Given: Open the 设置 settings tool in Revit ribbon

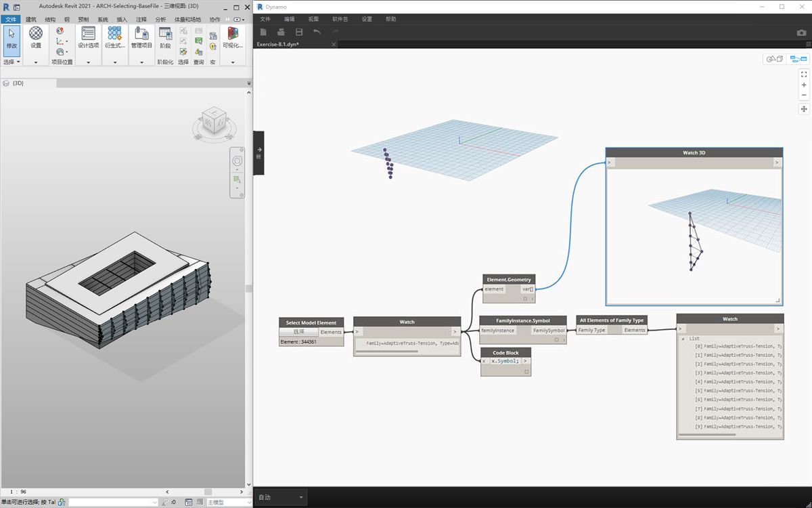Looking at the screenshot, I should [x=36, y=38].
